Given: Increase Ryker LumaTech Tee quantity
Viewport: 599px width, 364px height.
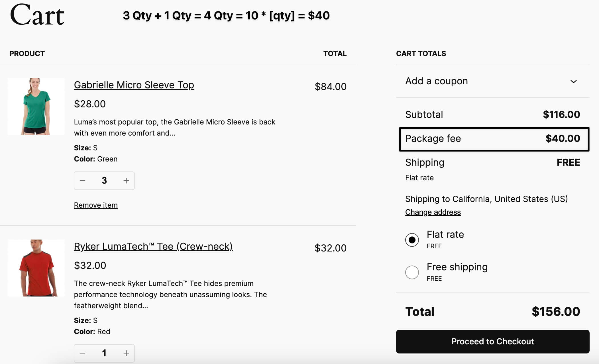Looking at the screenshot, I should [126, 353].
